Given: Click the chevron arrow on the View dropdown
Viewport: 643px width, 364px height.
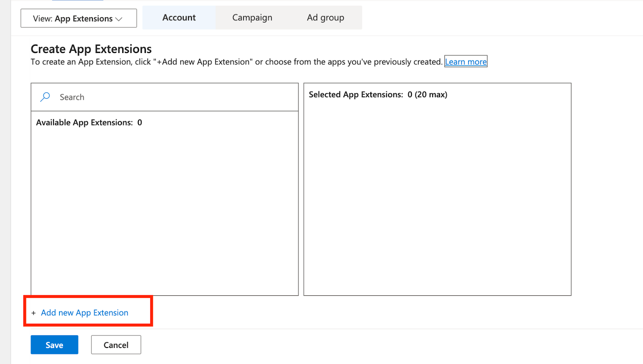Looking at the screenshot, I should coord(119,19).
